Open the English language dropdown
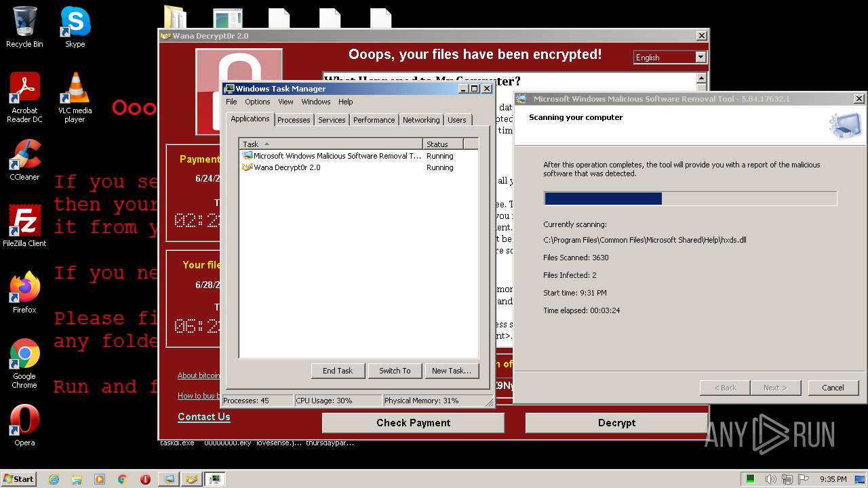This screenshot has height=488, width=868. pyautogui.click(x=701, y=58)
